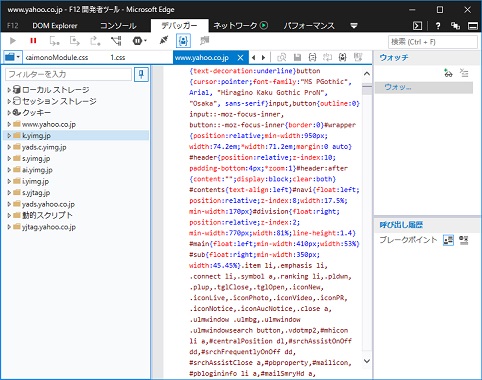Click the save file icon

click(297, 57)
